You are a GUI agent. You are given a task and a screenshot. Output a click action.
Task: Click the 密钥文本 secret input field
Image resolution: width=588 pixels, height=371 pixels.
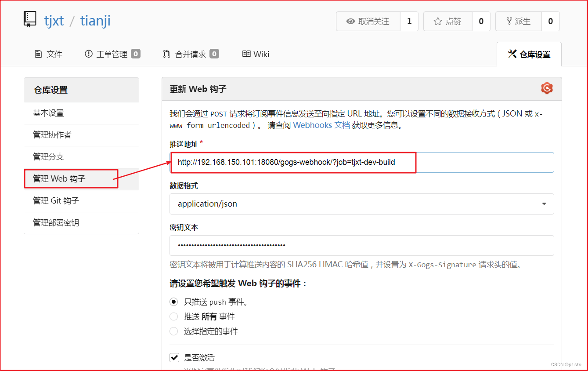point(361,245)
